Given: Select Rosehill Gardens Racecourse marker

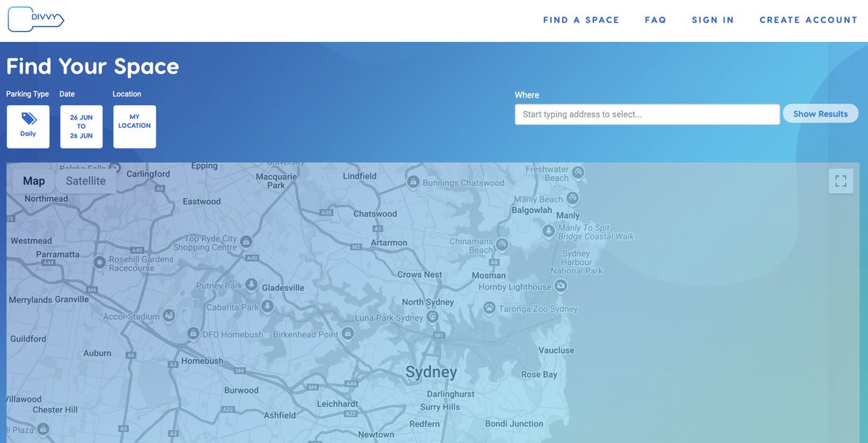Looking at the screenshot, I should click(100, 263).
